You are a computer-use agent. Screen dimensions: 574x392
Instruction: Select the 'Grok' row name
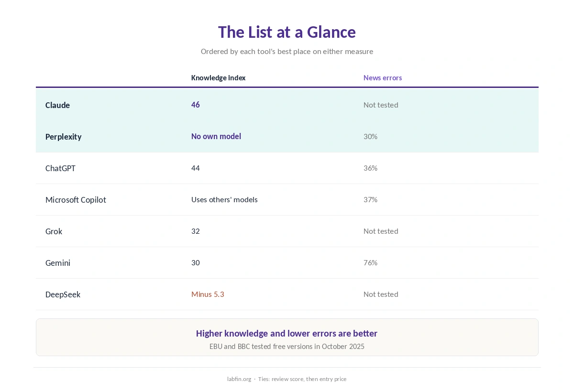pos(54,231)
